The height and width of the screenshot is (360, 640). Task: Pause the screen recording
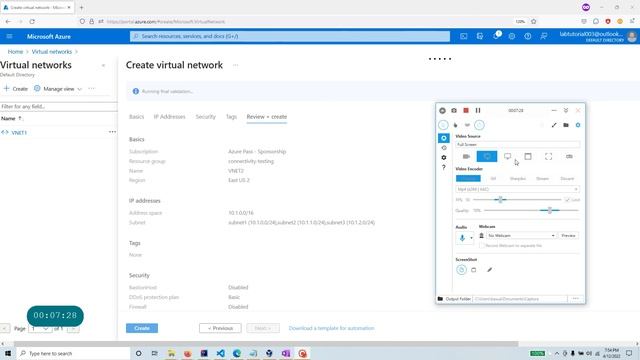coord(478,111)
